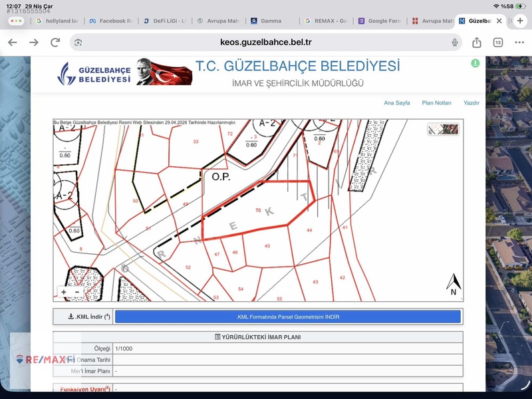Reload the keos.guzelbahce.bel.tr page
The image size is (532, 399).
pyautogui.click(x=55, y=43)
